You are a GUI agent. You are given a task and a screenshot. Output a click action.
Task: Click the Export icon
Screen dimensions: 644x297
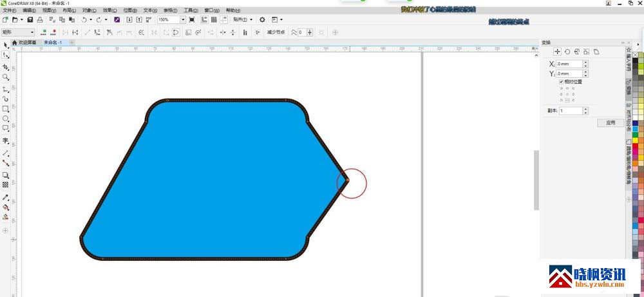[139, 20]
